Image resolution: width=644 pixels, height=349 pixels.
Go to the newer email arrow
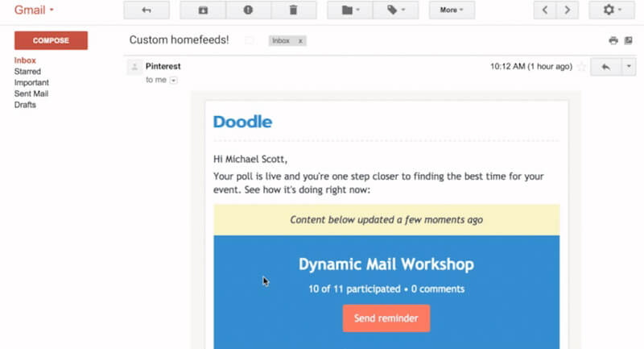point(546,10)
